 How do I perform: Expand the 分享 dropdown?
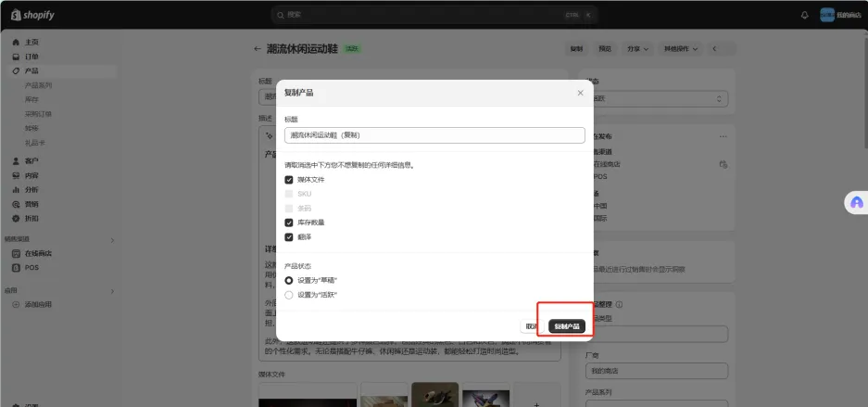[637, 48]
